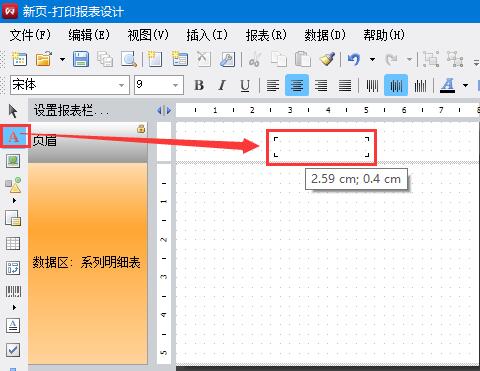The image size is (480, 371).
Task: Select the checkbox control tool
Action: [13, 350]
